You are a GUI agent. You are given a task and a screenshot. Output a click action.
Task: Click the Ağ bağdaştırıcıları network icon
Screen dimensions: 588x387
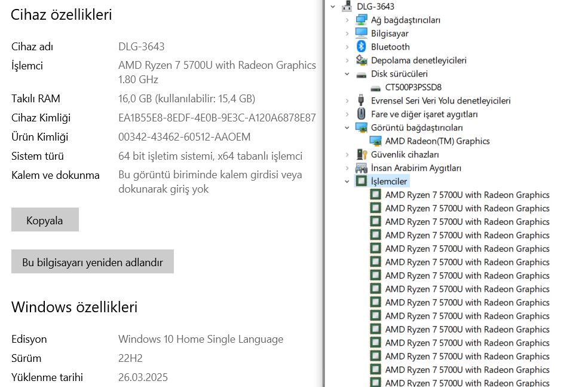tap(361, 20)
